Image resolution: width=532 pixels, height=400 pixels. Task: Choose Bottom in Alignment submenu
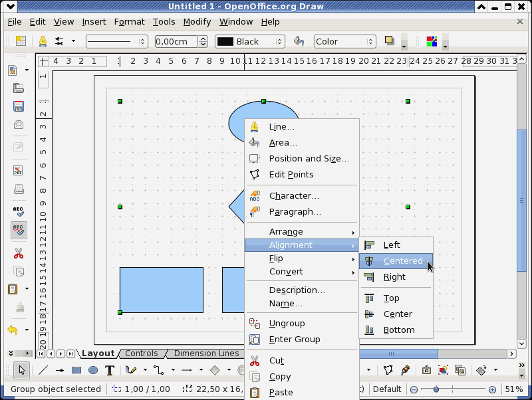(x=396, y=330)
